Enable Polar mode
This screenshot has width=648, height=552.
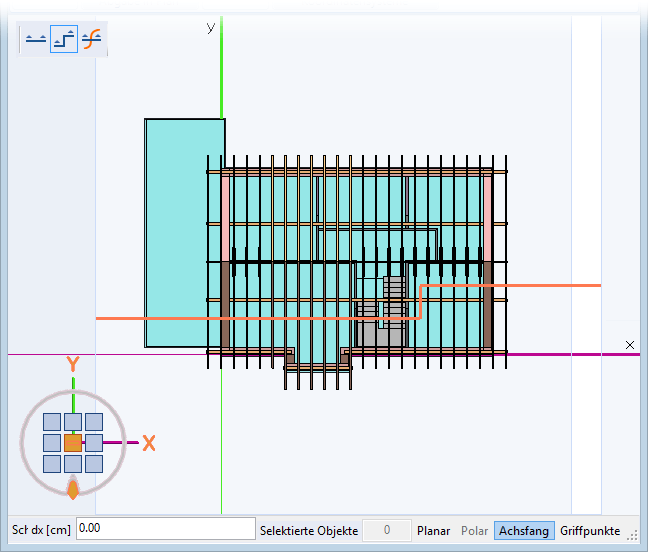pyautogui.click(x=474, y=531)
